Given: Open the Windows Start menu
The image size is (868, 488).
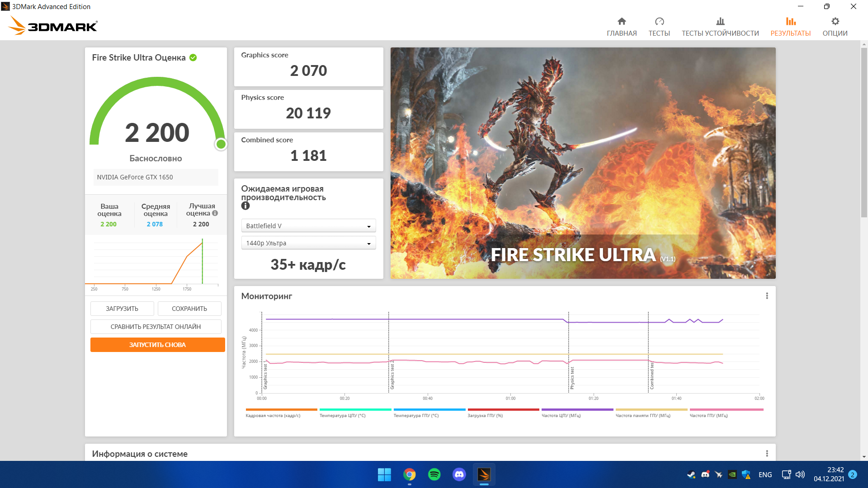Looking at the screenshot, I should point(384,474).
